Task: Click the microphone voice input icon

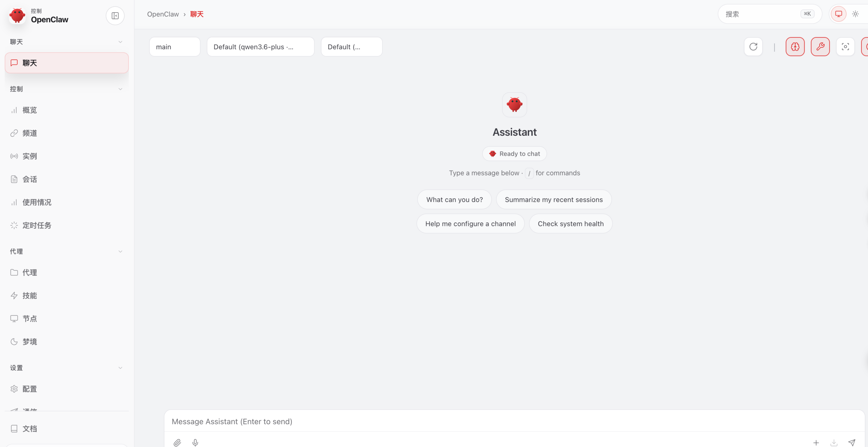Action: coord(195,442)
